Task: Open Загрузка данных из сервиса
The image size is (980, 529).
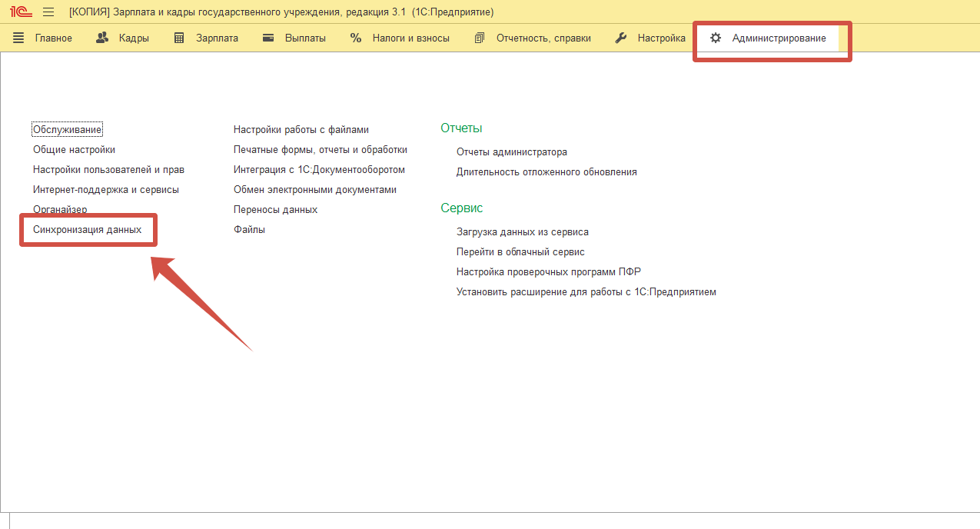Action: pos(523,231)
